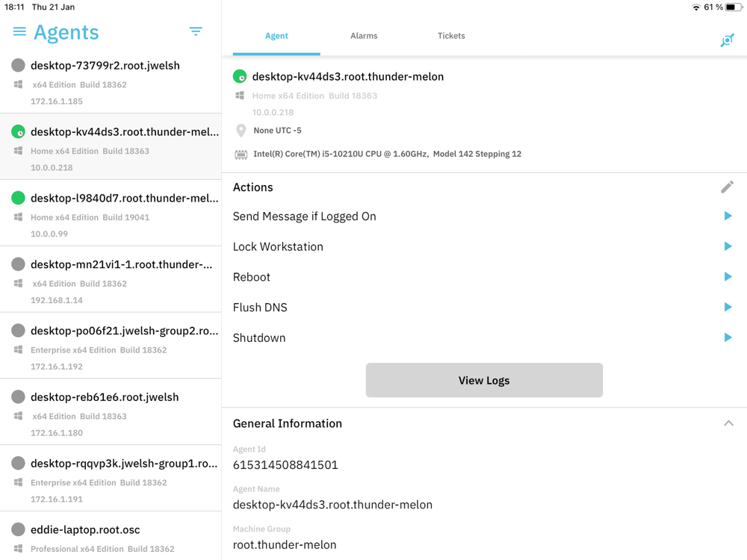Select the Agent tab
Screen dimensions: 747x560
pos(276,36)
